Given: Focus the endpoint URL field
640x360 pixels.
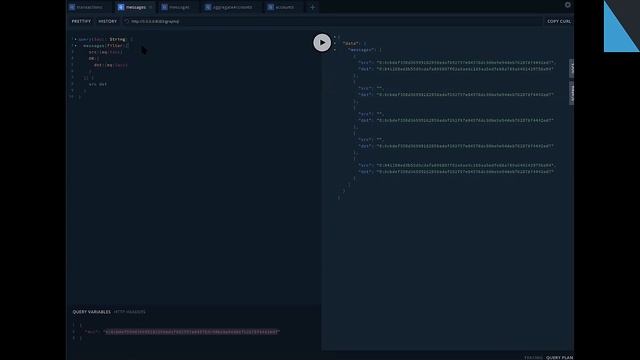Looking at the screenshot, I should pos(333,21).
